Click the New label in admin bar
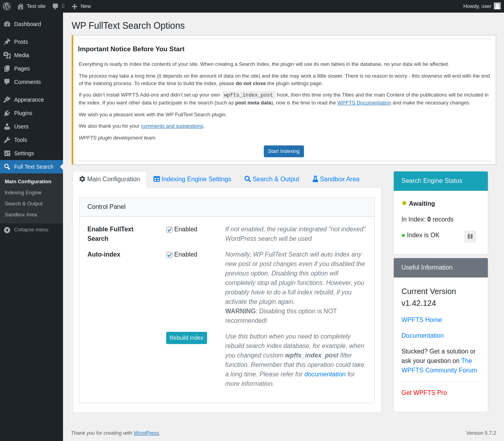 (x=86, y=6)
